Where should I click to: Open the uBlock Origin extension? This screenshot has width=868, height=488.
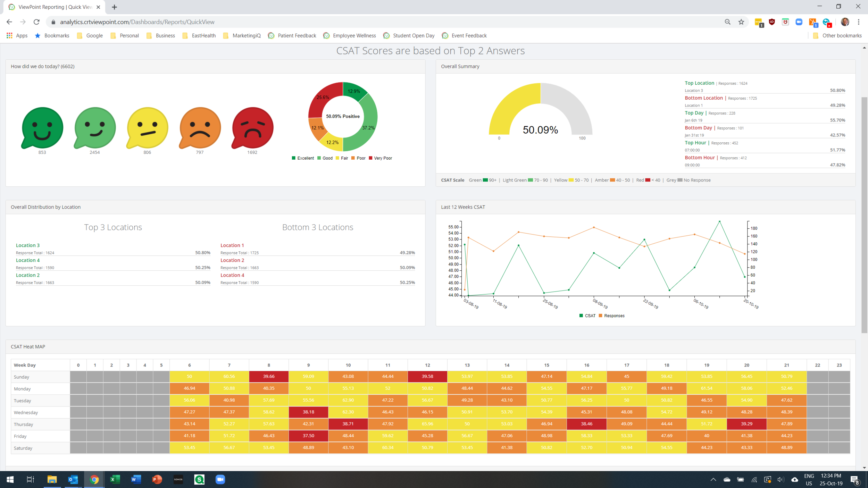point(771,22)
